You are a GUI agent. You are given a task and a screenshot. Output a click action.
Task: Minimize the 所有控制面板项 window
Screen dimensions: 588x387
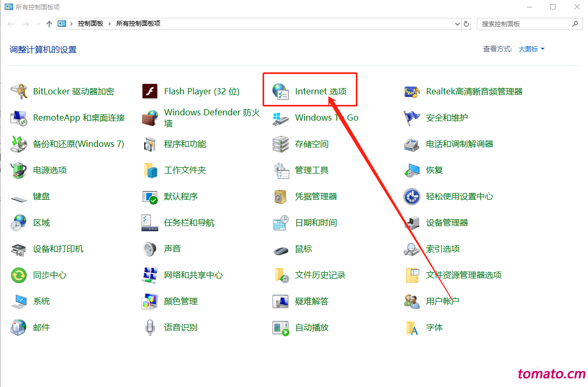click(529, 7)
